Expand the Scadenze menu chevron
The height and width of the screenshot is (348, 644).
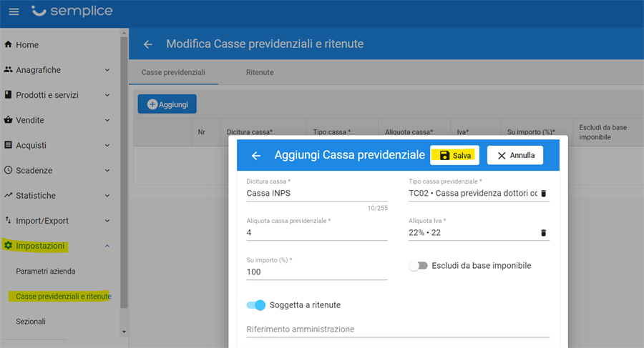pos(107,170)
